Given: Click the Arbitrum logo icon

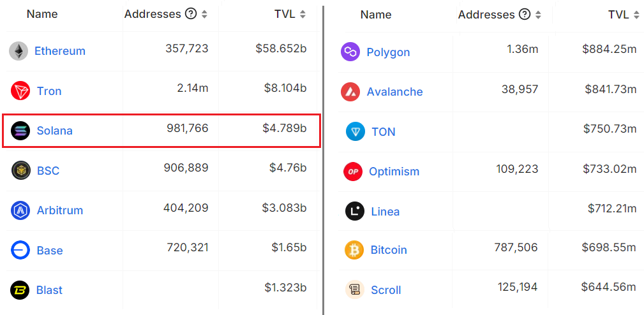Looking at the screenshot, I should point(20,210).
